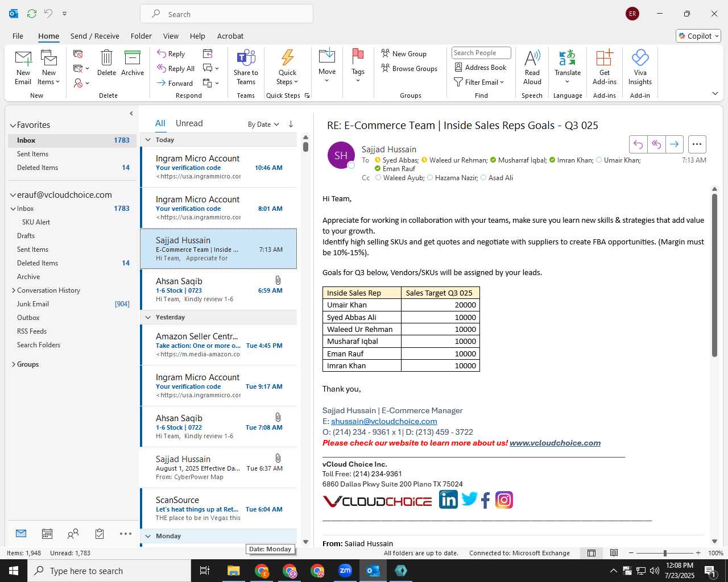Viewport: 728px width, 582px height.
Task: Click Forward button in ribbon
Action: (x=176, y=83)
